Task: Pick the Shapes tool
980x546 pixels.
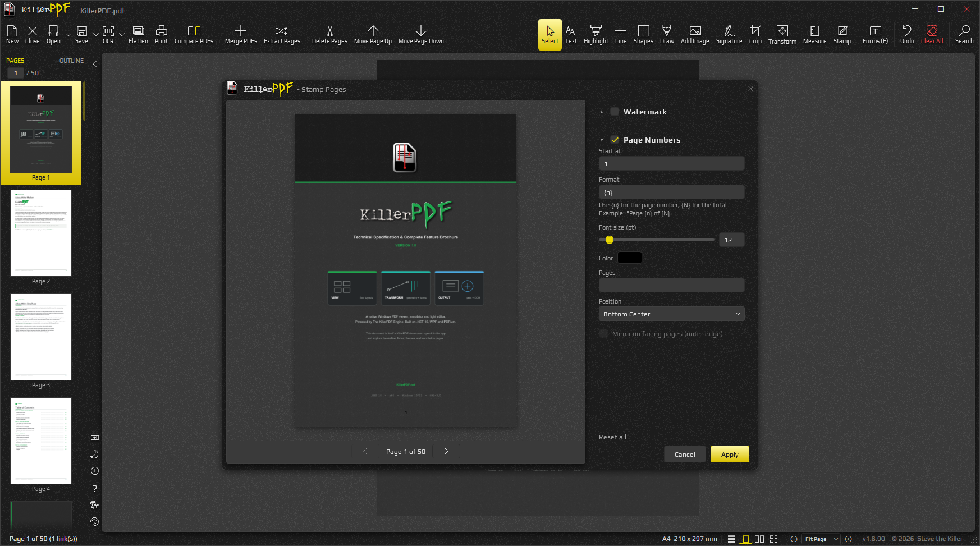Action: (643, 34)
